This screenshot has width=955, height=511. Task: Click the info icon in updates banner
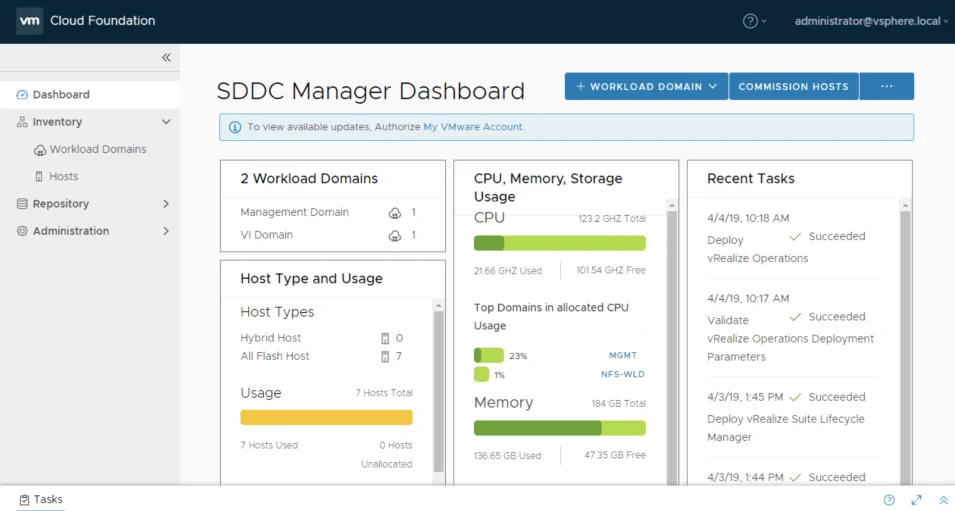coord(234,127)
